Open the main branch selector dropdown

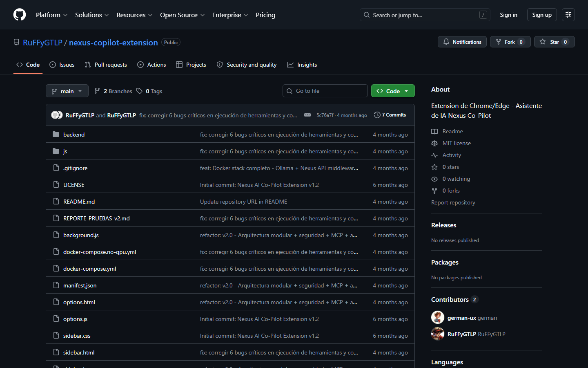67,91
